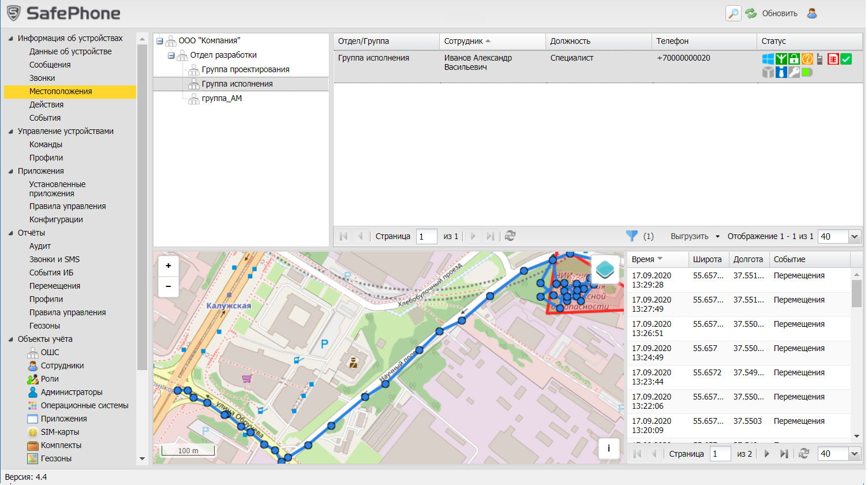Collapse the "Управление устройствами" section
This screenshot has height=485, width=868.
tap(10, 132)
